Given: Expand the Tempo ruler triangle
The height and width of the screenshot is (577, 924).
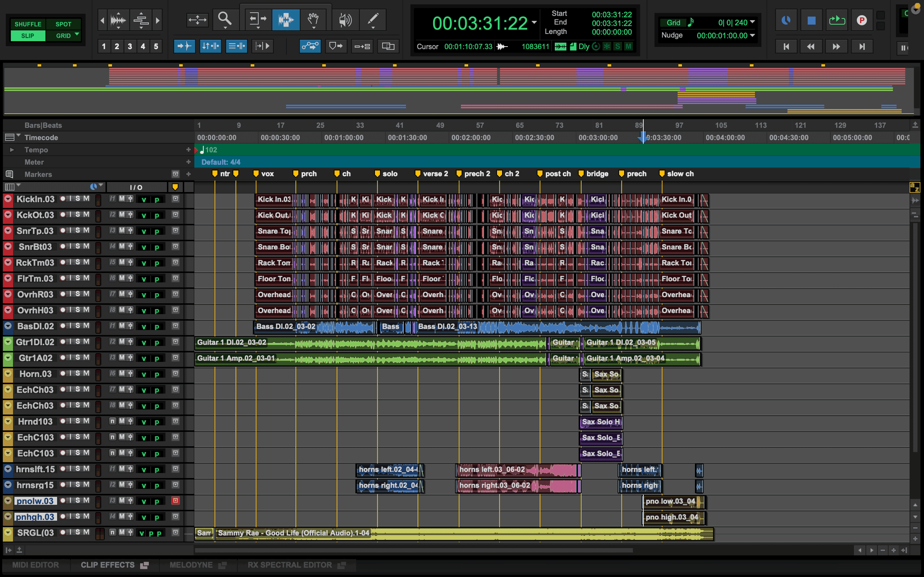Looking at the screenshot, I should pyautogui.click(x=12, y=150).
